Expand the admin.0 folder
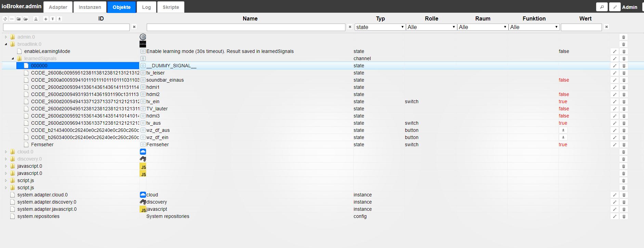The height and width of the screenshot is (248, 644). pos(6,37)
